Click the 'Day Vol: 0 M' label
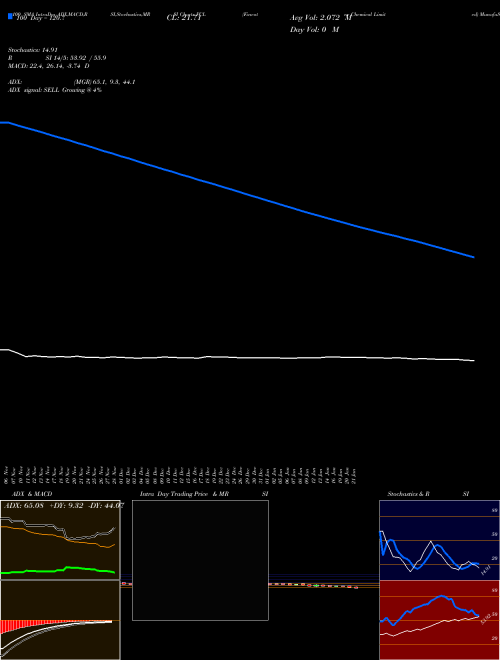The image size is (500, 660). (314, 30)
